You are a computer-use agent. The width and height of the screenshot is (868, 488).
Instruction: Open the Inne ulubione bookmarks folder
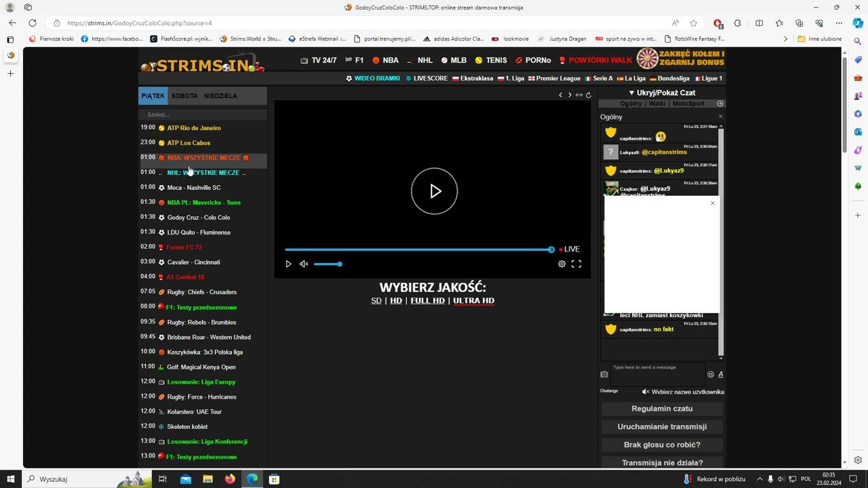(x=820, y=39)
